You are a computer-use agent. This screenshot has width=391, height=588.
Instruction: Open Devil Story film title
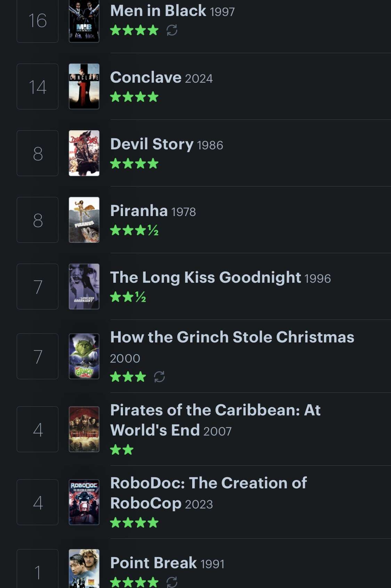click(152, 144)
